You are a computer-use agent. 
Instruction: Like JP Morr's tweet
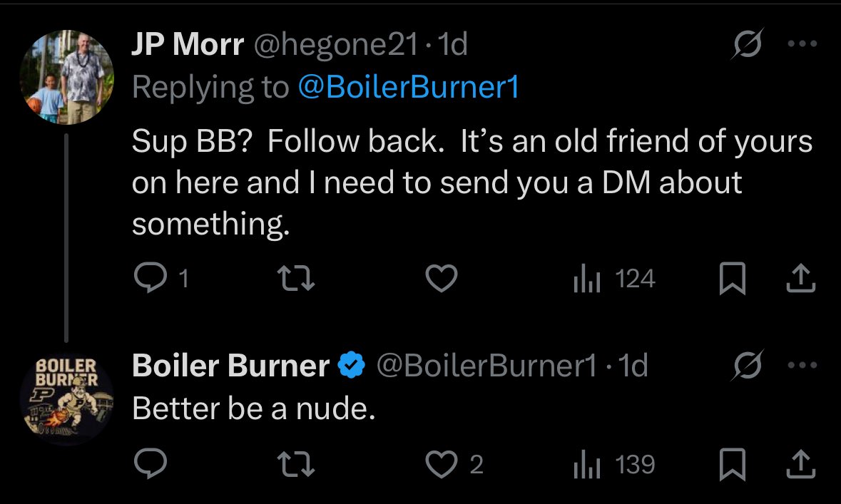[x=442, y=278]
